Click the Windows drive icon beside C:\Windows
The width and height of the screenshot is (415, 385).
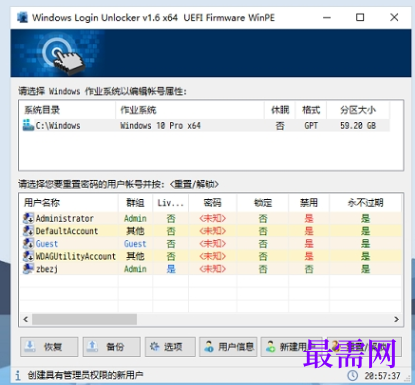(28, 125)
